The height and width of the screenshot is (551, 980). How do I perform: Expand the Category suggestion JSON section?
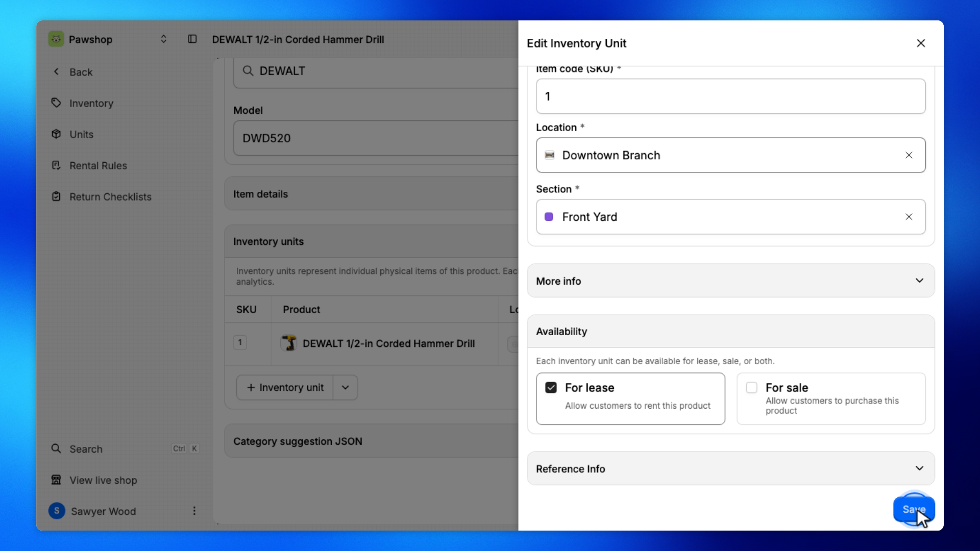click(x=372, y=441)
